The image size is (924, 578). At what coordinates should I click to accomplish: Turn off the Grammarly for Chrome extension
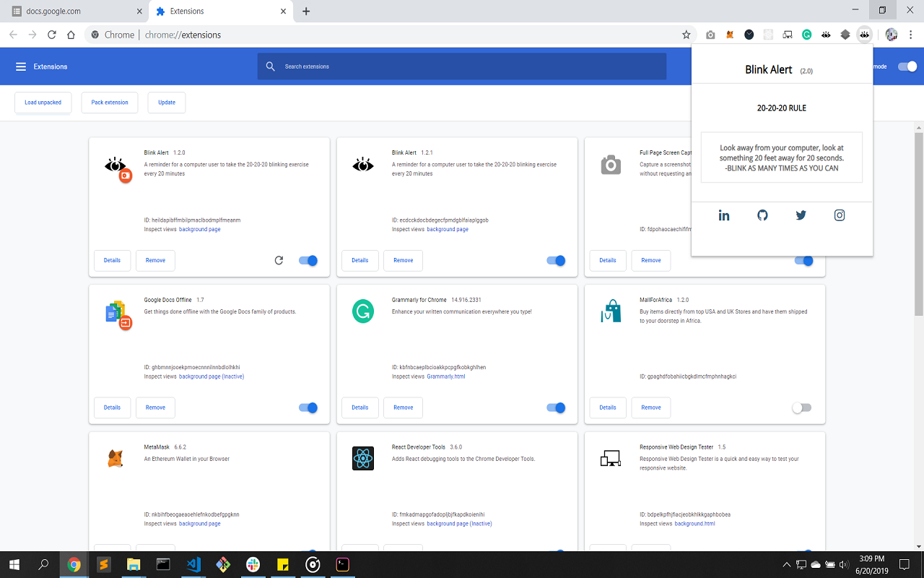click(x=555, y=407)
